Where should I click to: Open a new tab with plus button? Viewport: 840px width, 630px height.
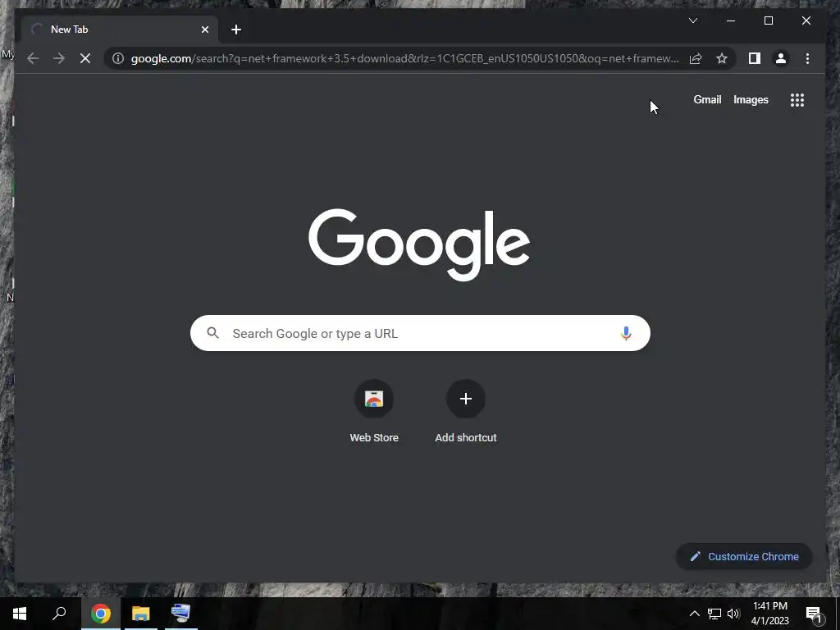[236, 30]
